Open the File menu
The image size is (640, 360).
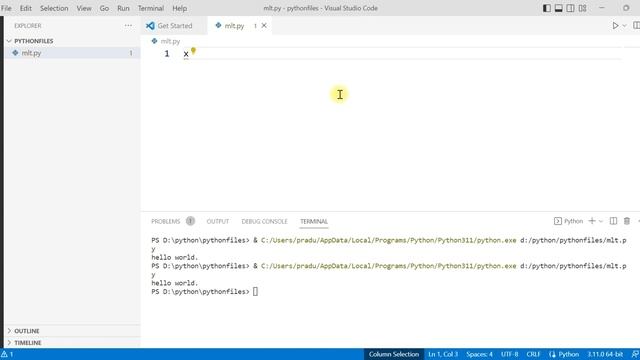[x=6, y=8]
